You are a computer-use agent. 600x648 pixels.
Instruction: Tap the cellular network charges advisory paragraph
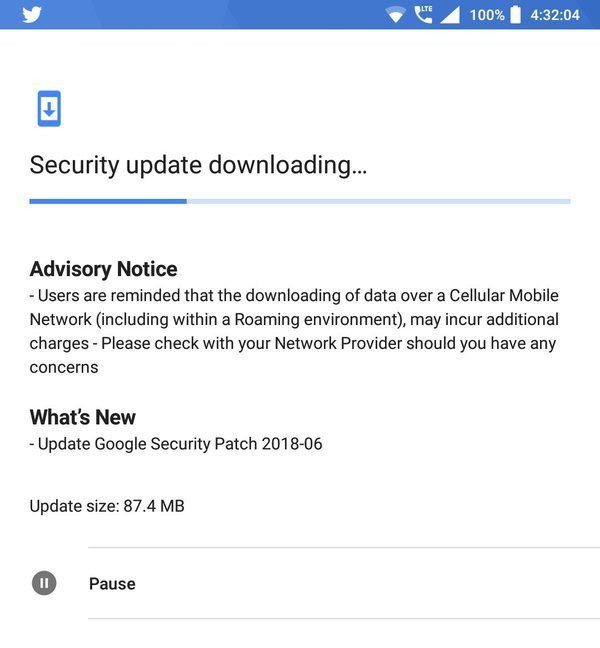(x=294, y=331)
